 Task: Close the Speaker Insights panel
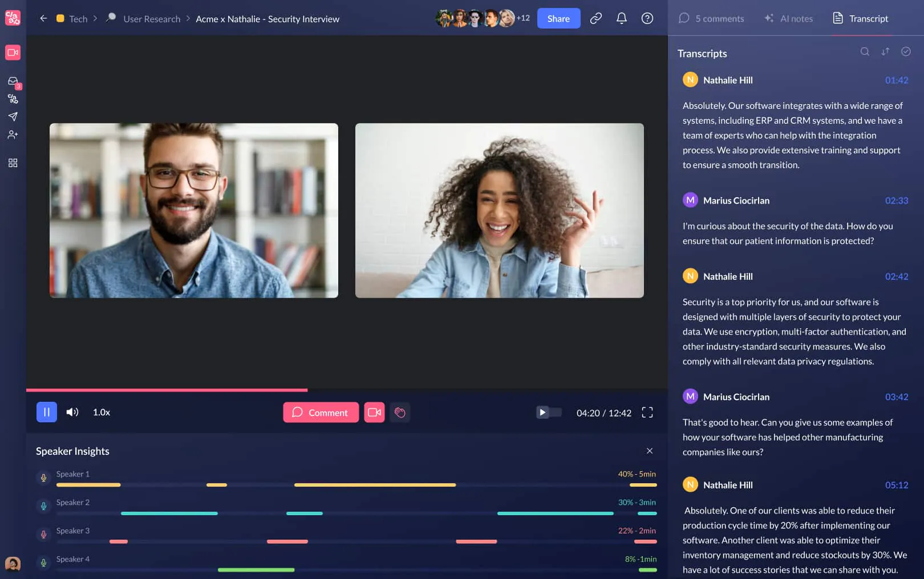(x=650, y=451)
